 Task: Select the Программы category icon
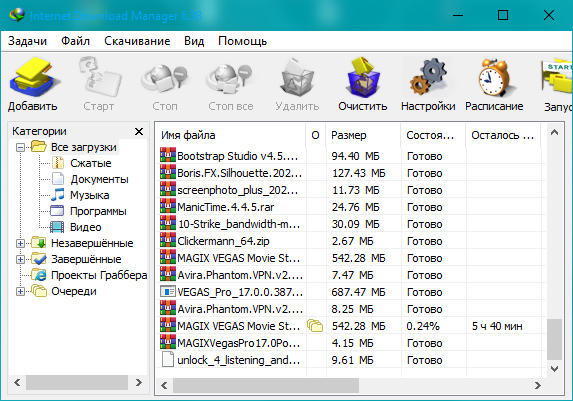pos(57,211)
